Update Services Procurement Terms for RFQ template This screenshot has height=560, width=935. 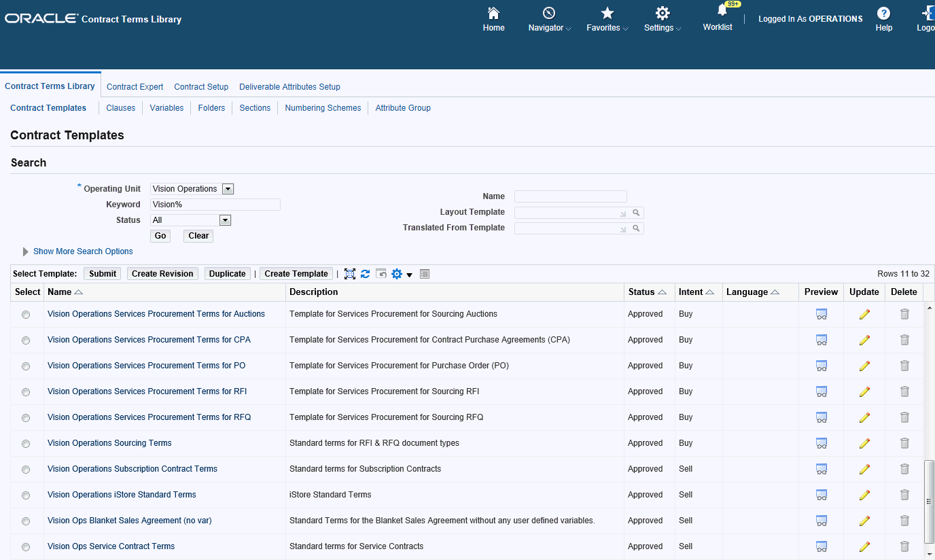click(864, 417)
